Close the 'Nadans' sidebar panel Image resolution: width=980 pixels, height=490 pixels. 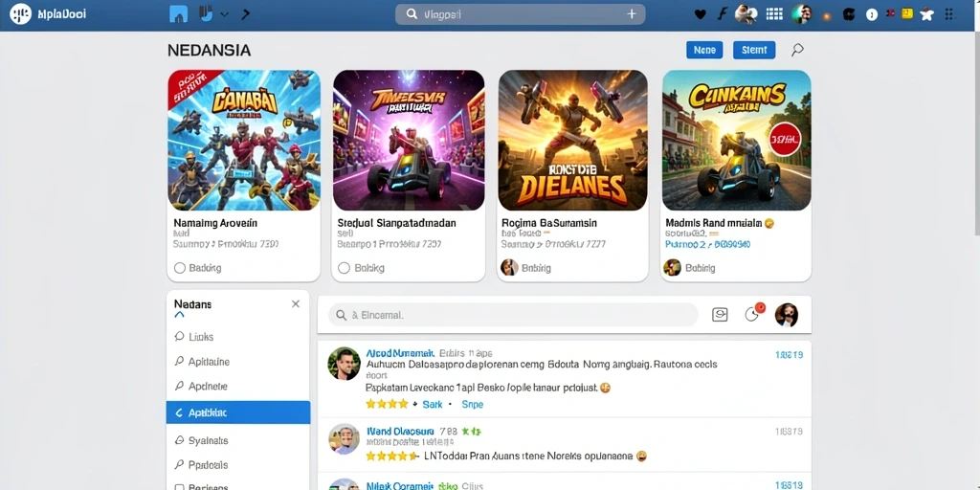[296, 303]
